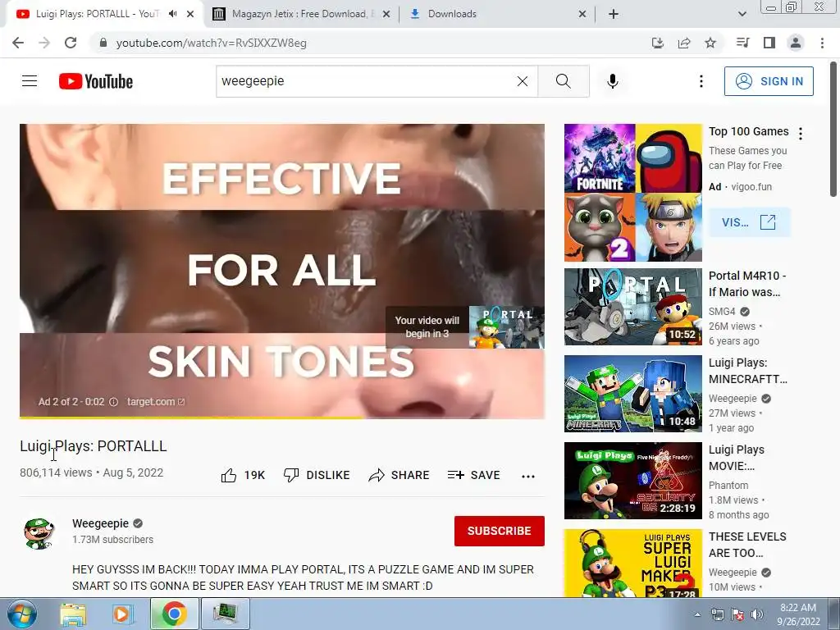
Task: Save the video to a playlist
Action: pyautogui.click(x=473, y=475)
